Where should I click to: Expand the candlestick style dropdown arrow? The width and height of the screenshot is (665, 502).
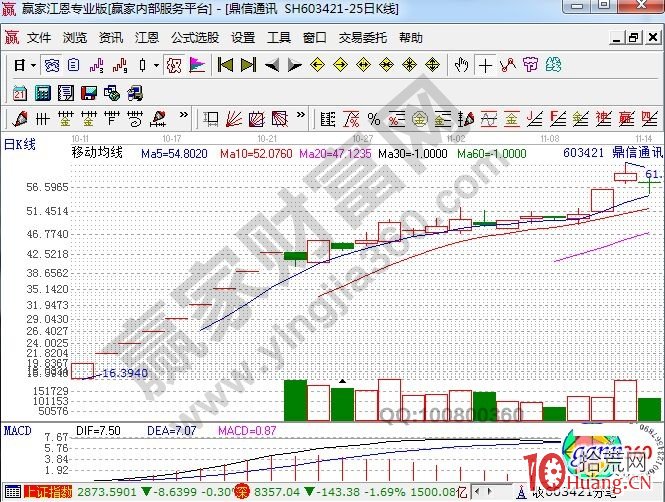[x=156, y=65]
